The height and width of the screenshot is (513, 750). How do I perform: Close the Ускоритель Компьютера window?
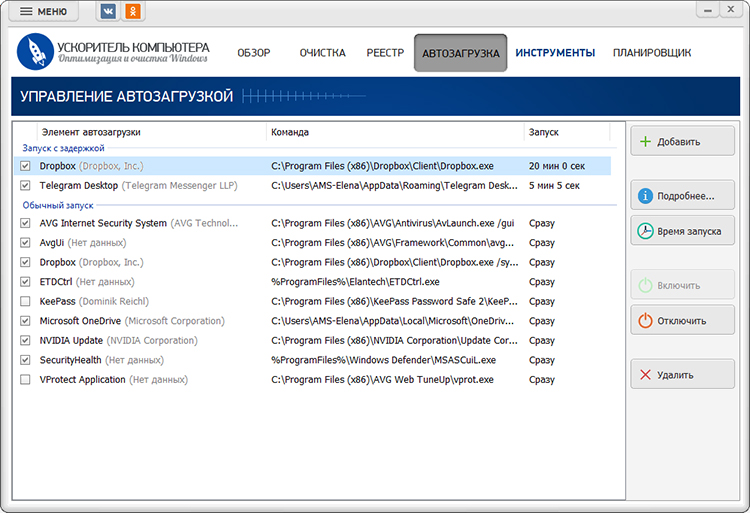click(x=731, y=10)
